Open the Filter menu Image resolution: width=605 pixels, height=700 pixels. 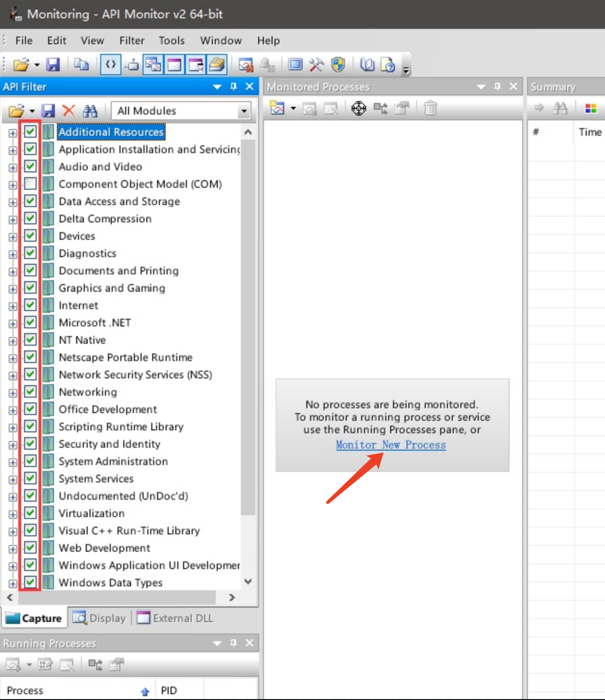132,41
